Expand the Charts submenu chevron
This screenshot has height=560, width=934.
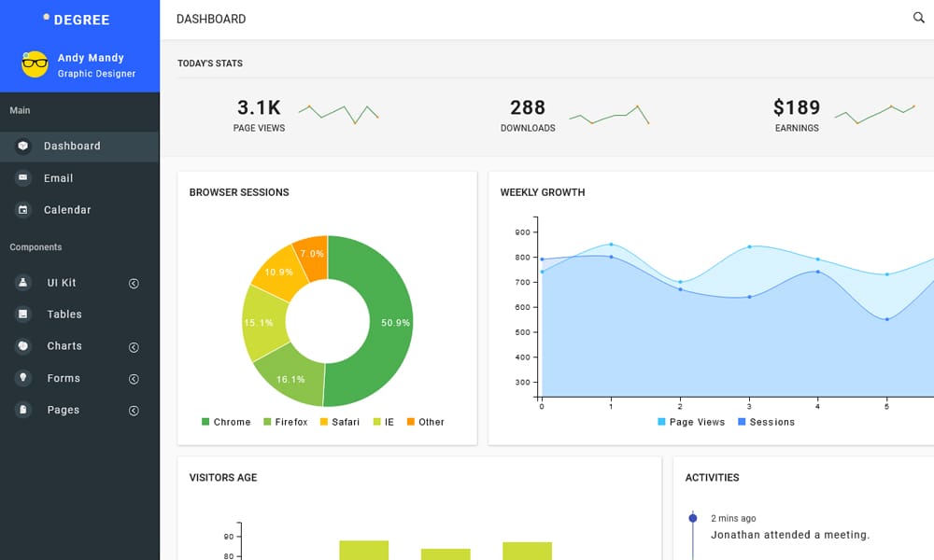point(134,345)
